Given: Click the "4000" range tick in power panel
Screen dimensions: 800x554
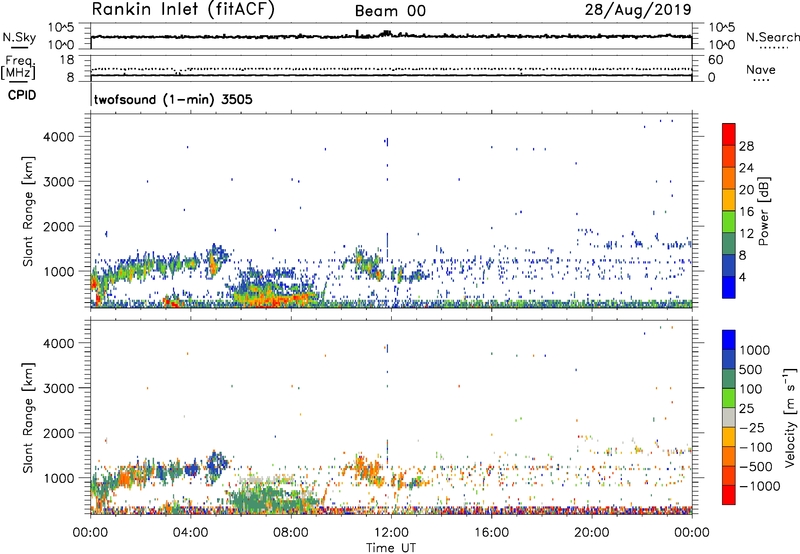Looking at the screenshot, I should pos(59,137).
